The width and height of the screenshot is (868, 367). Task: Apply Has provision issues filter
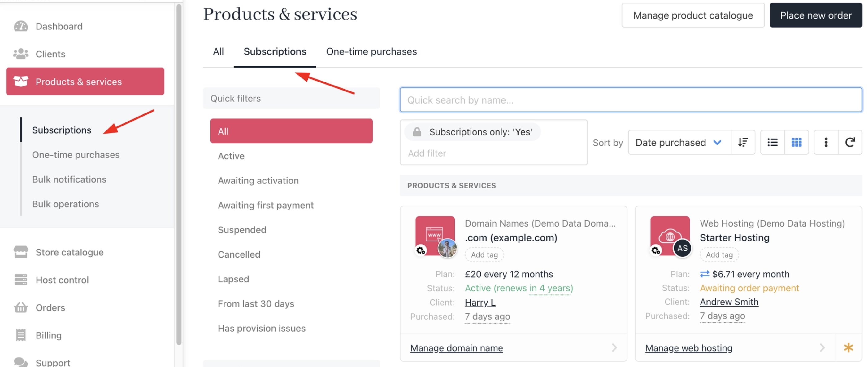pos(262,328)
